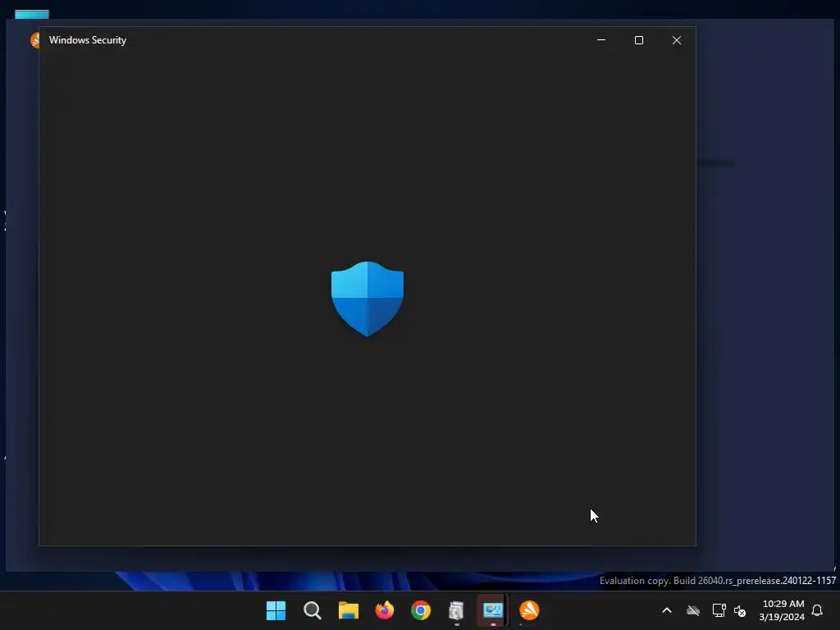
Task: Open the clock and date flyout
Action: coord(782,610)
